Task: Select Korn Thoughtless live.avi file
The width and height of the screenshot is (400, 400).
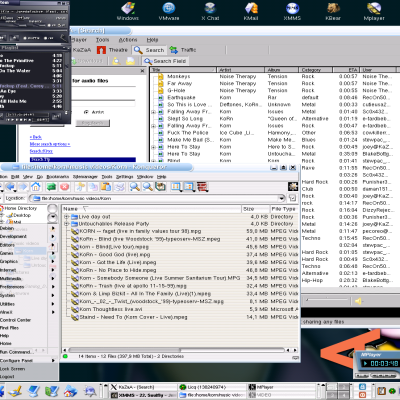Action: coord(111,309)
